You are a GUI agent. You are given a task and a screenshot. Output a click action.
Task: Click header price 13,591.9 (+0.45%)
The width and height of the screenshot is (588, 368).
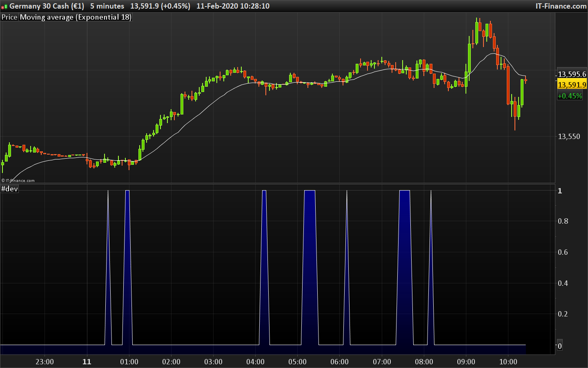point(160,6)
